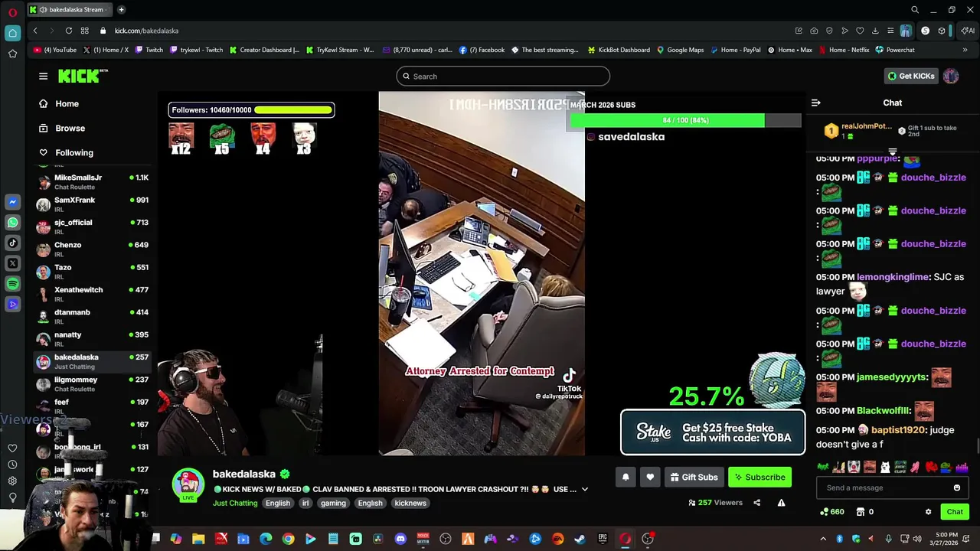This screenshot has width=980, height=551.
Task: Open nanatty channel in the sidebar
Action: coord(92,338)
